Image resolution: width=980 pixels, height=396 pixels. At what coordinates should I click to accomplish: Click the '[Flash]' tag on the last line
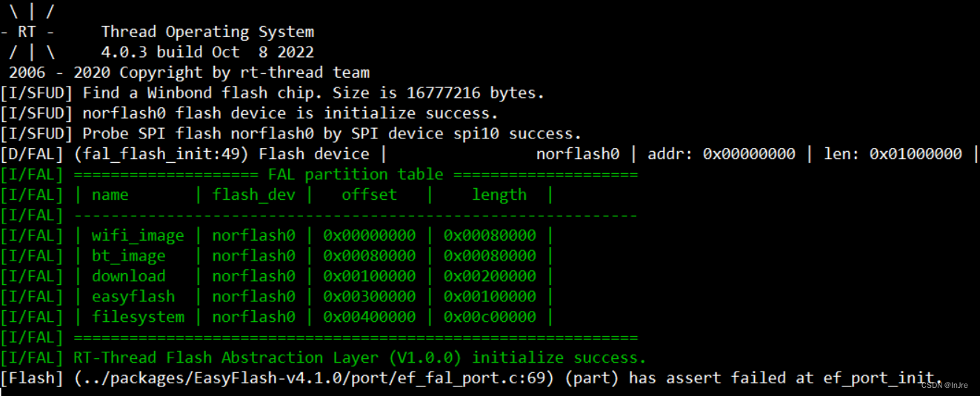[32, 378]
